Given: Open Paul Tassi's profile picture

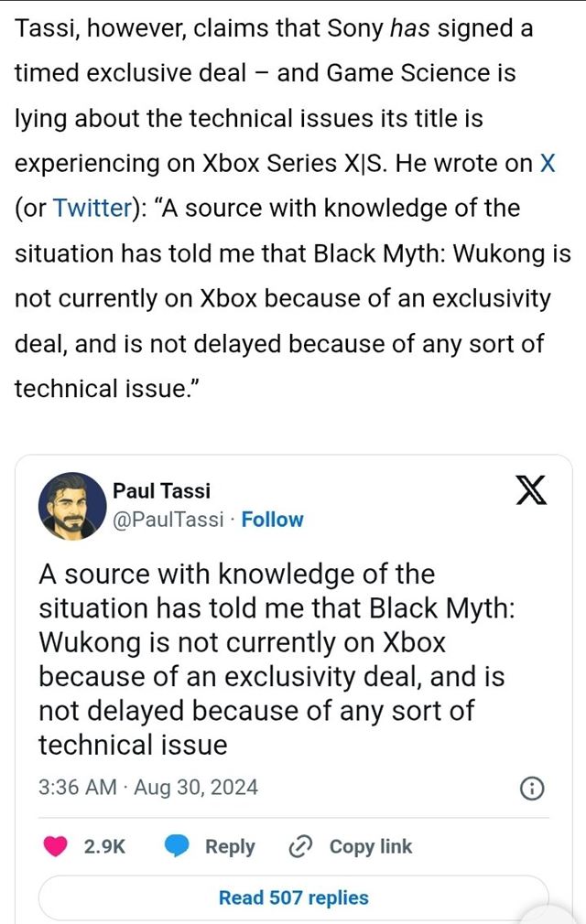Looking at the screenshot, I should [x=72, y=506].
